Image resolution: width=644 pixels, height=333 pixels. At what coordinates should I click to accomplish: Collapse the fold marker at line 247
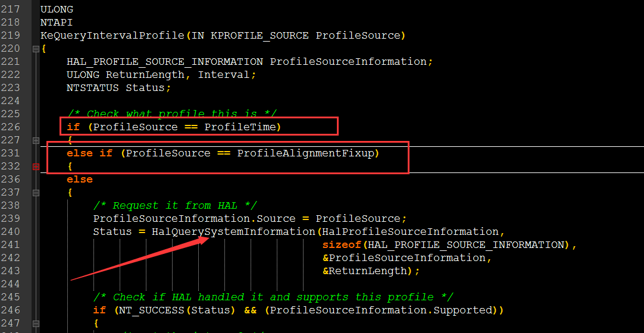click(36, 323)
